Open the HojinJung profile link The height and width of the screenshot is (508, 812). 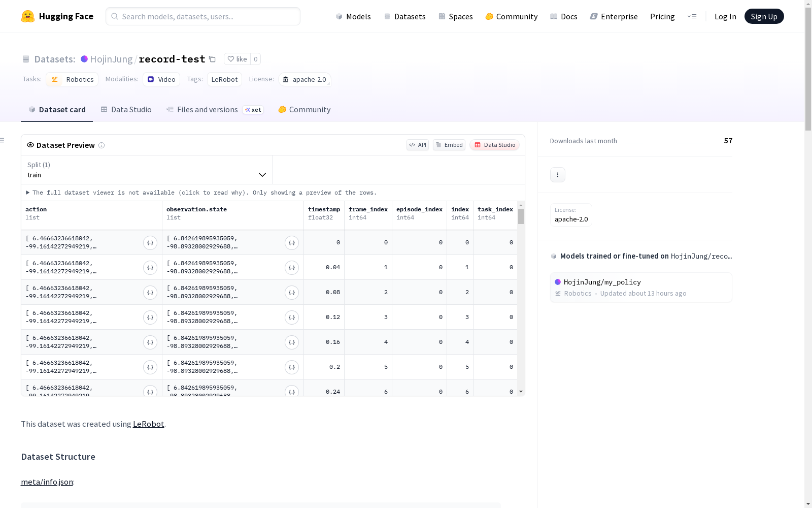[x=111, y=59]
